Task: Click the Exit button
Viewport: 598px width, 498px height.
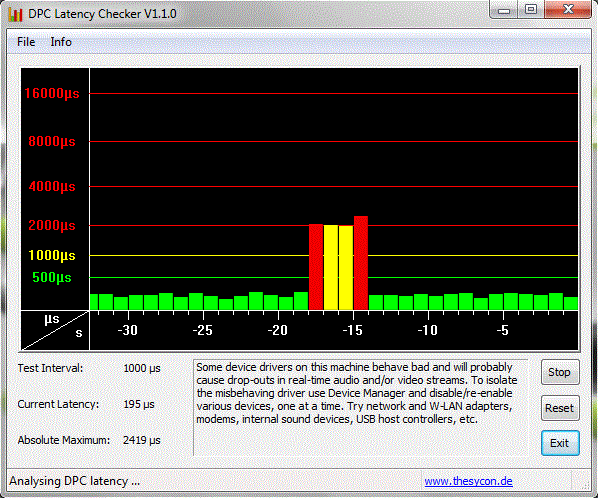Action: pyautogui.click(x=560, y=443)
